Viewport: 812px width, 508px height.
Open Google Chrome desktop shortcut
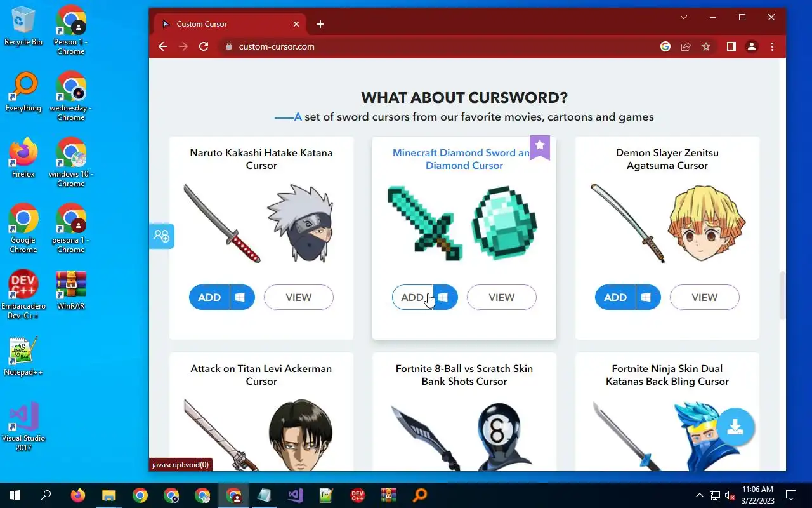(23, 228)
